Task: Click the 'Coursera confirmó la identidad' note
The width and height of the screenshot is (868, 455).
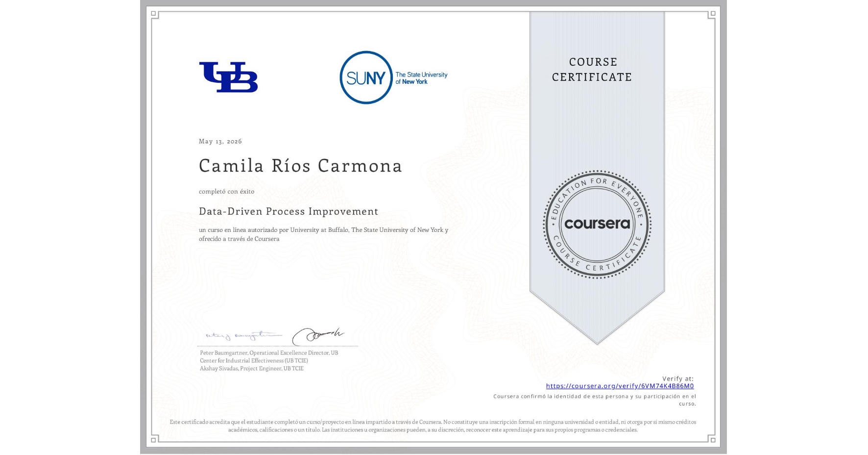Action: [x=595, y=400]
